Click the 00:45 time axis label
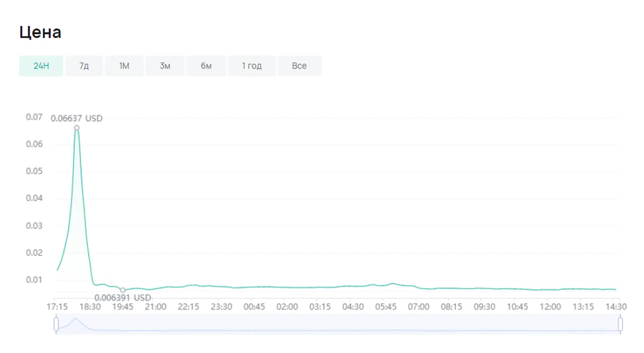644x353 pixels. pyautogui.click(x=254, y=307)
